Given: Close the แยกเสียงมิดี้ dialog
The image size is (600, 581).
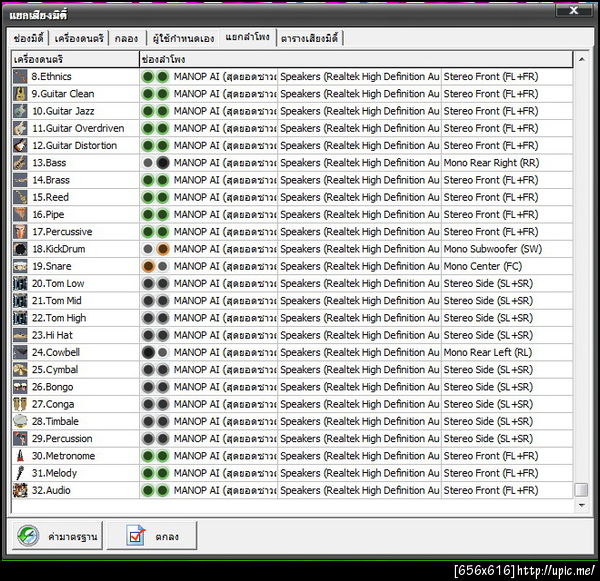Looking at the screenshot, I should 573,10.
